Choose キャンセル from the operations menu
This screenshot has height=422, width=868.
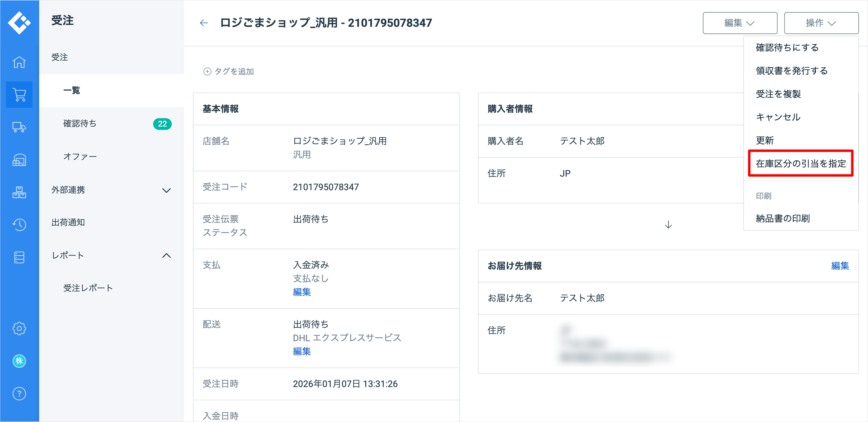pyautogui.click(x=778, y=117)
